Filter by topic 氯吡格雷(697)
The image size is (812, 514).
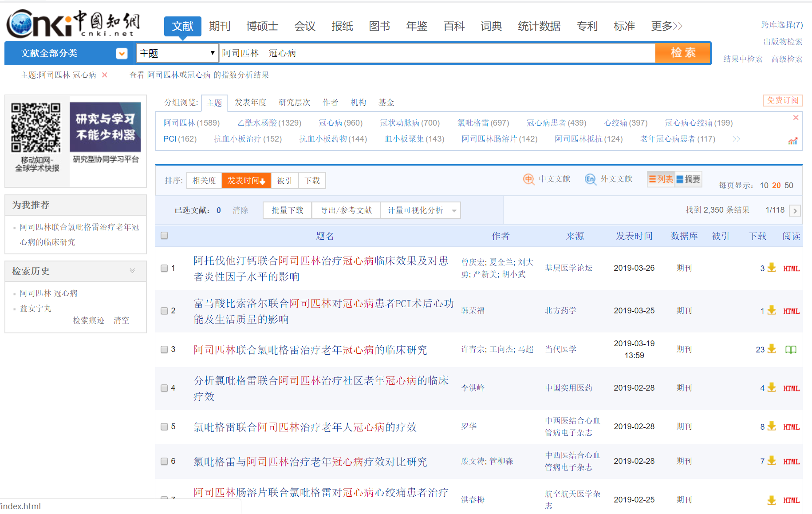tap(483, 123)
